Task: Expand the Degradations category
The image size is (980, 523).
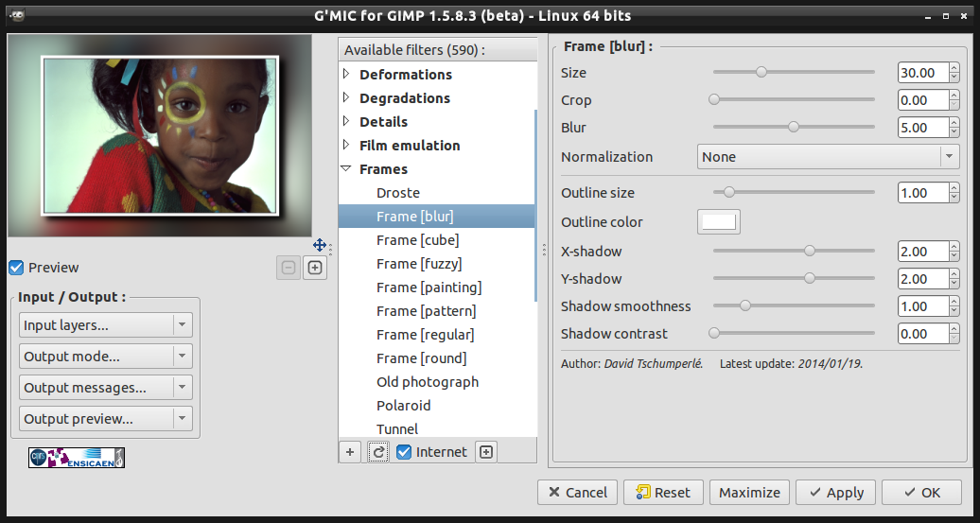Action: click(x=347, y=98)
